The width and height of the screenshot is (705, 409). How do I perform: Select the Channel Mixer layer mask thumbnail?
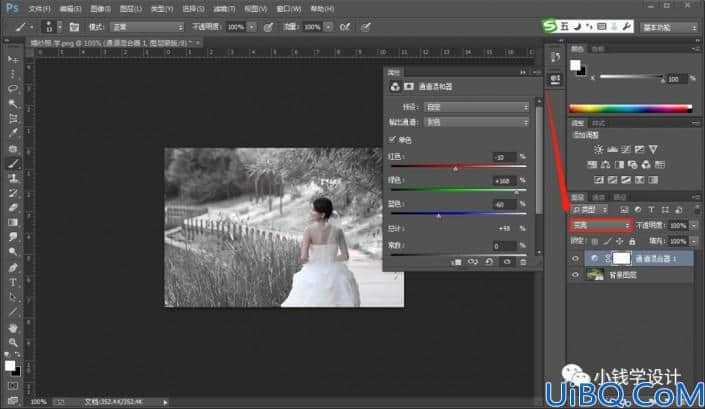[x=622, y=258]
